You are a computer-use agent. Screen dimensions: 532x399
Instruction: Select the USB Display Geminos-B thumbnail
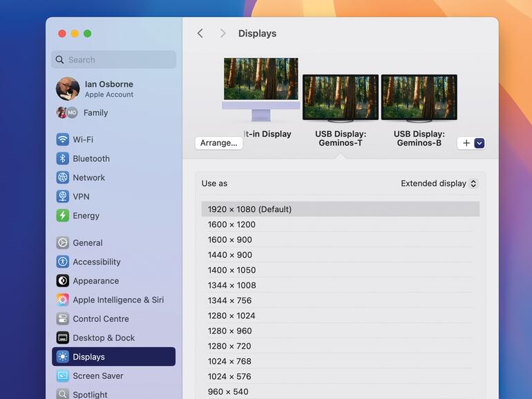(x=419, y=98)
